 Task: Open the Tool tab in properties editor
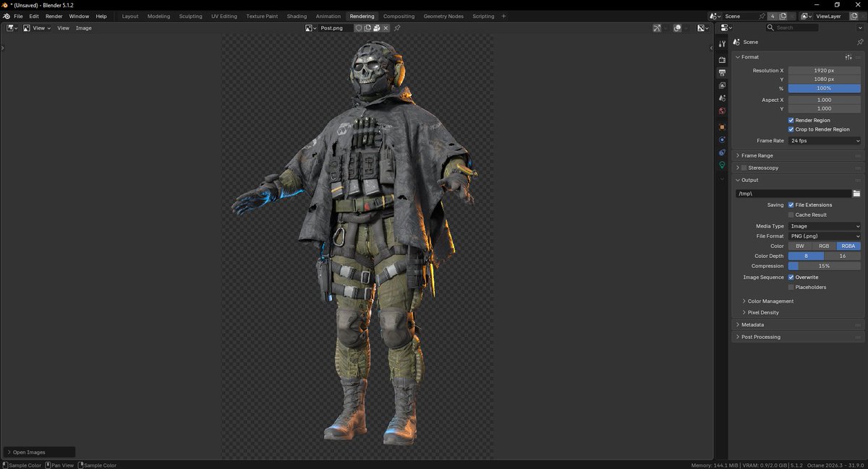tap(722, 44)
